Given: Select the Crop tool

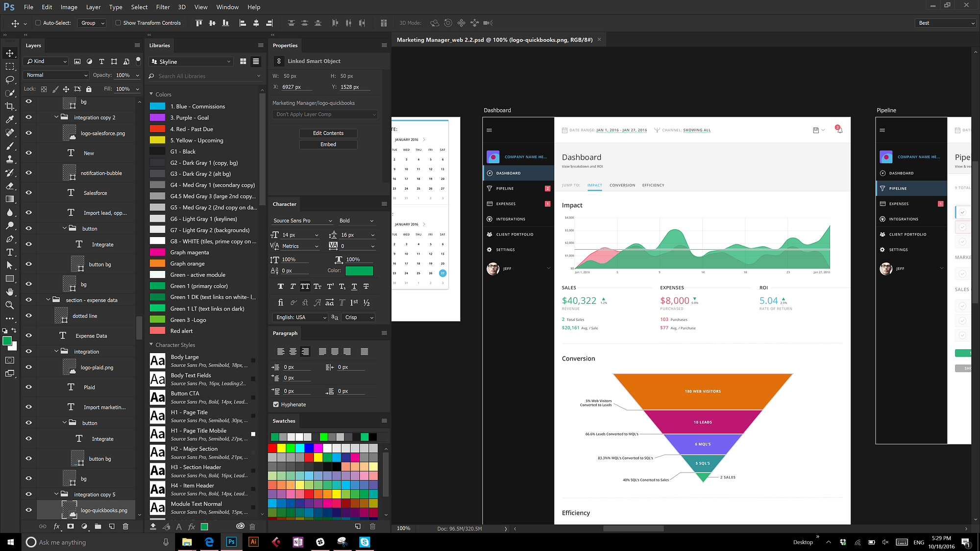Looking at the screenshot, I should point(9,106).
